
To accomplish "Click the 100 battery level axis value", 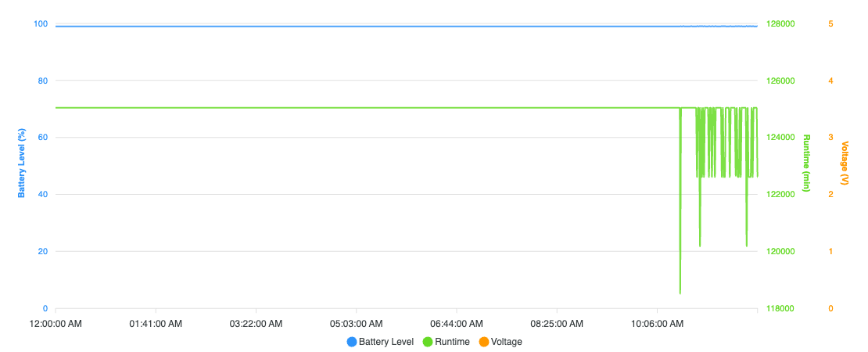I will point(41,23).
